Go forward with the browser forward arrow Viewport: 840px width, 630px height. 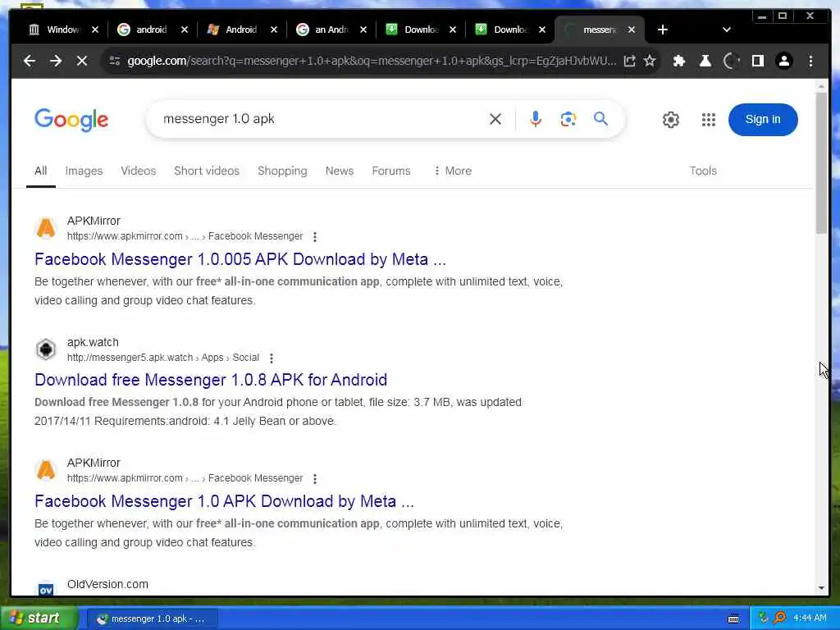point(56,61)
